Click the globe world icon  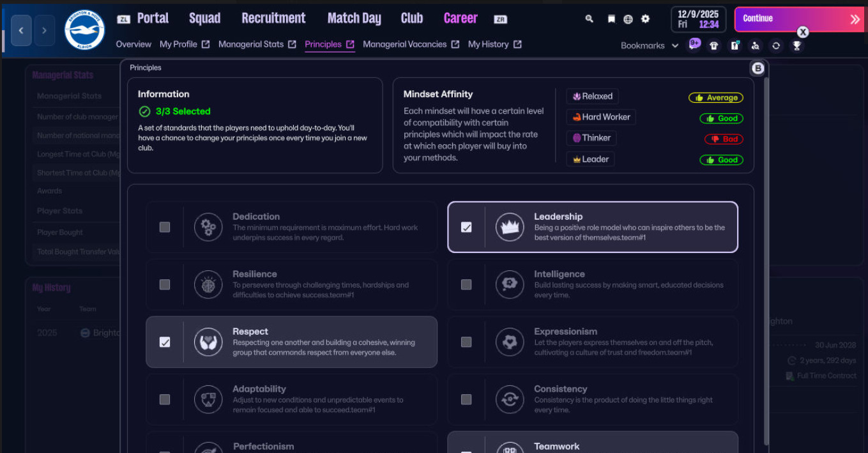(628, 19)
